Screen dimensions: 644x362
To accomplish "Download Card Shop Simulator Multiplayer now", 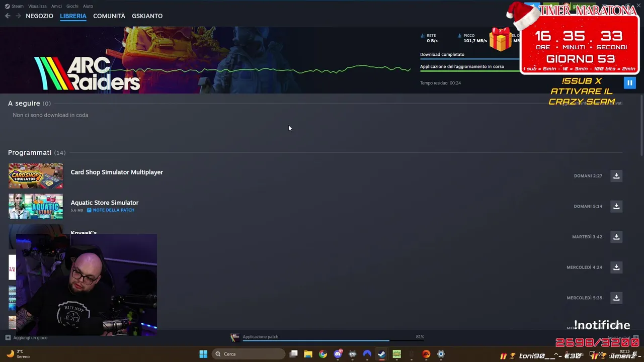I will tap(616, 176).
